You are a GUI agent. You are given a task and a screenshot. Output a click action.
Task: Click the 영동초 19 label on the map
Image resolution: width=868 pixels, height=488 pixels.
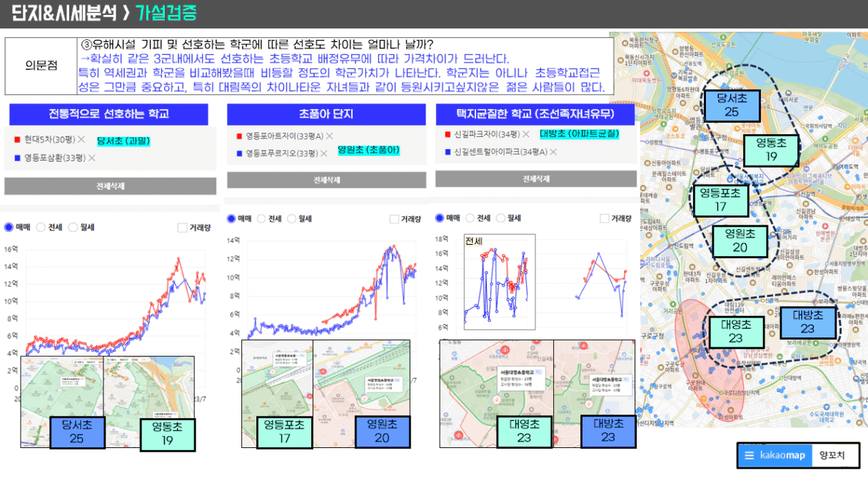[771, 150]
